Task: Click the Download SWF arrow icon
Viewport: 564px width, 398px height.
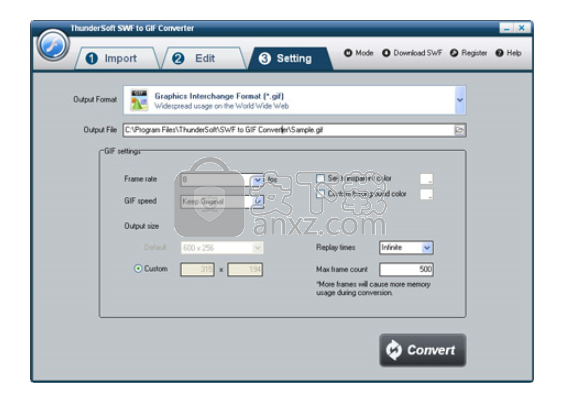Action: click(386, 53)
